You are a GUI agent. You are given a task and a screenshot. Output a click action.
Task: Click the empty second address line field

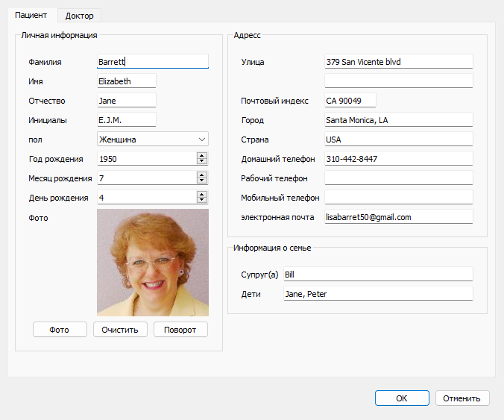[x=399, y=81]
